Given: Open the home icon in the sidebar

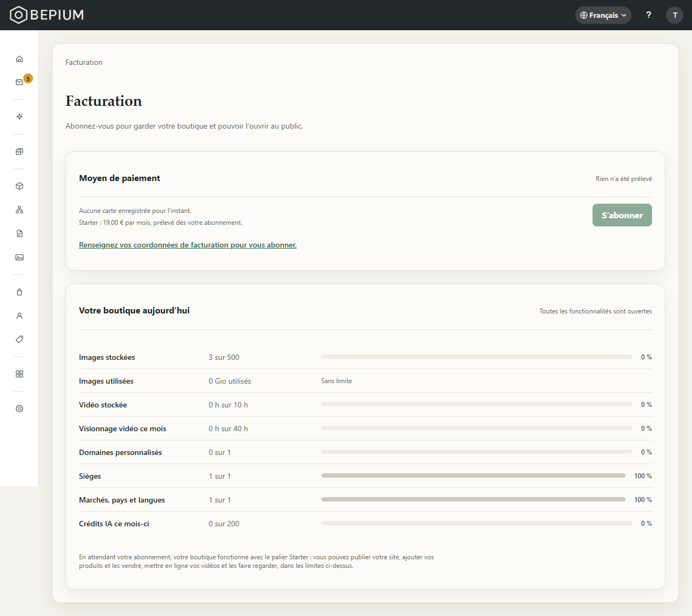Looking at the screenshot, I should [19, 59].
